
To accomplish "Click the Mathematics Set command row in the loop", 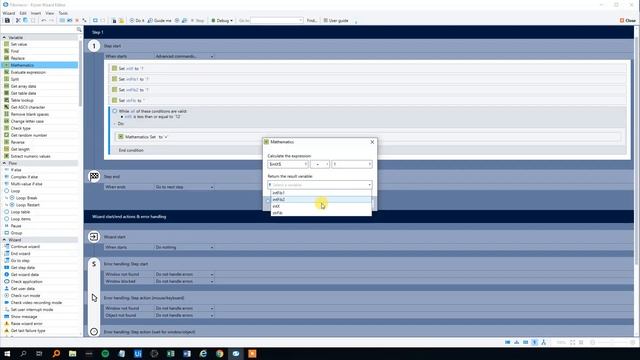I will coord(367,137).
